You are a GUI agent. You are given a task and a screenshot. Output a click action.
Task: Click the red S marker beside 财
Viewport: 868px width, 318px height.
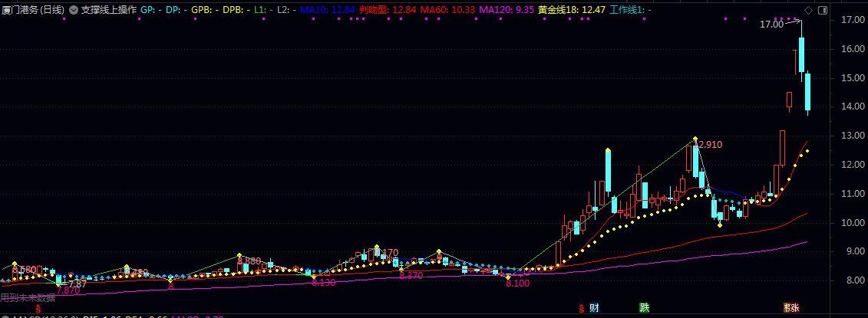pyautogui.click(x=581, y=308)
